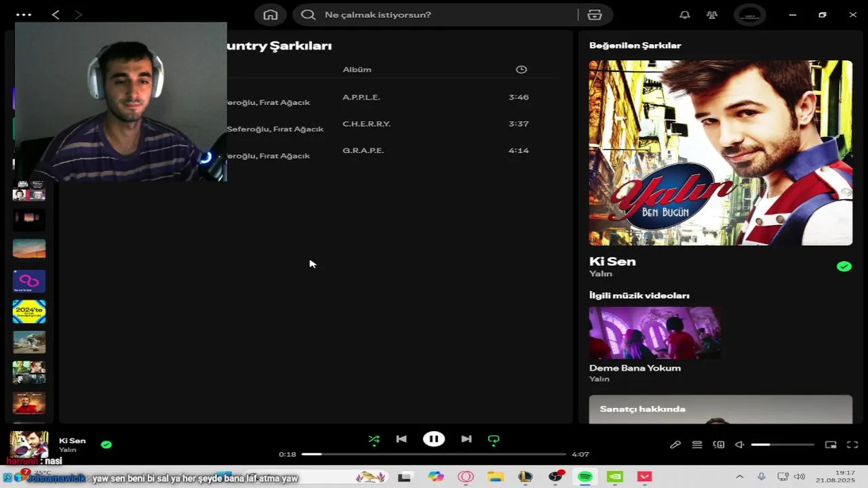Viewport: 868px width, 488px height.
Task: Open the system volume icon in tray
Action: [800, 477]
